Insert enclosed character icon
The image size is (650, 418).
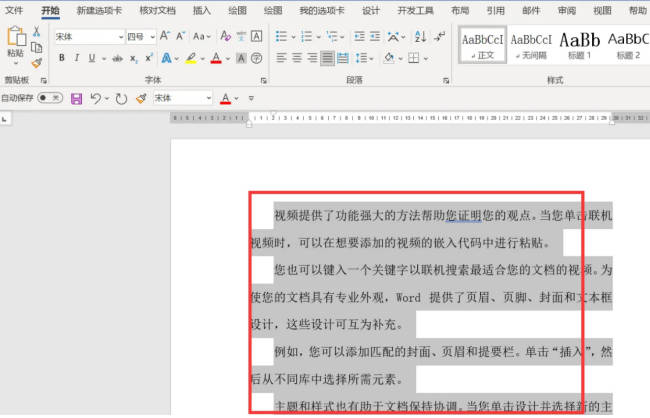click(x=257, y=58)
